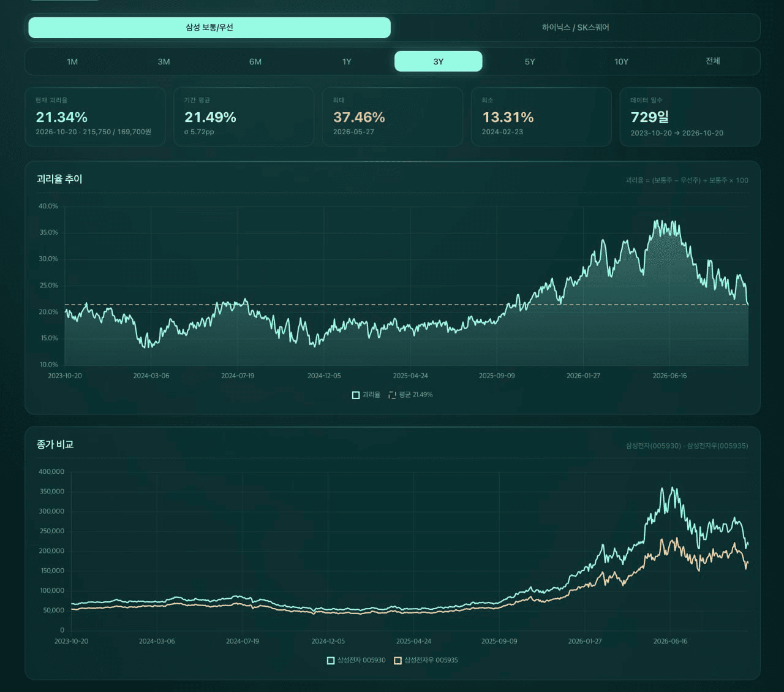Image resolution: width=784 pixels, height=692 pixels.
Task: Click the date range 2023-10-20 → 2026-10-20
Action: pyautogui.click(x=677, y=133)
